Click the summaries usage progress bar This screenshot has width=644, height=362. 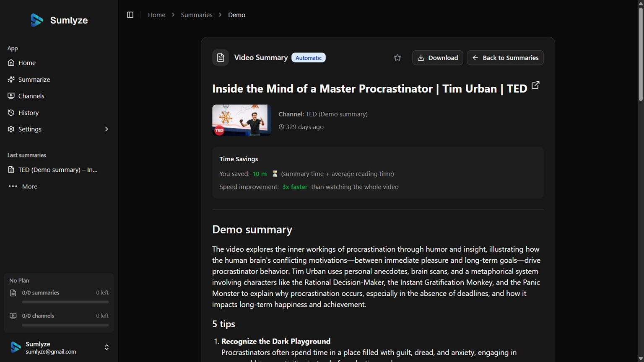pyautogui.click(x=65, y=302)
